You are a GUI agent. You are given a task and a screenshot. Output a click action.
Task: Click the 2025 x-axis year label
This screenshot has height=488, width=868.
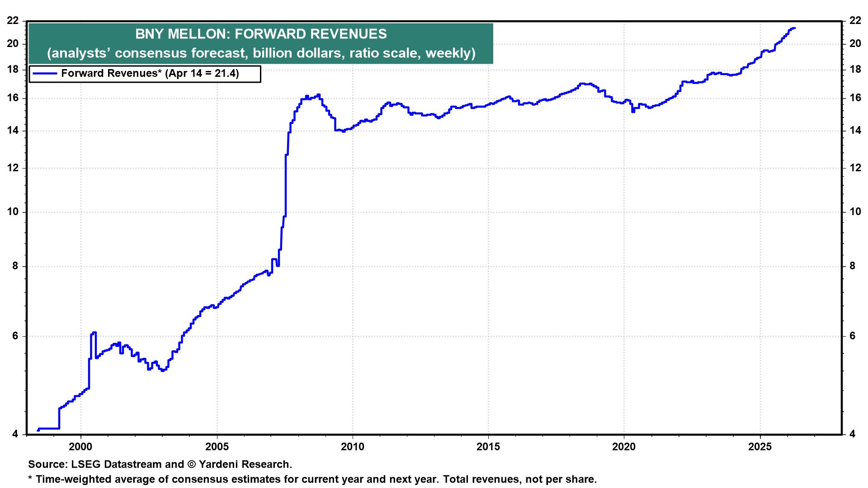[760, 447]
